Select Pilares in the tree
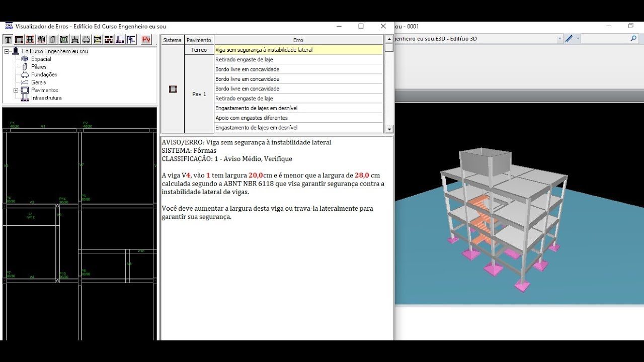 (x=39, y=67)
